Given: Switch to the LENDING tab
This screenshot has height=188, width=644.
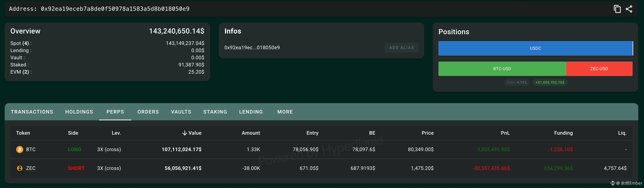Looking at the screenshot, I should tap(251, 112).
